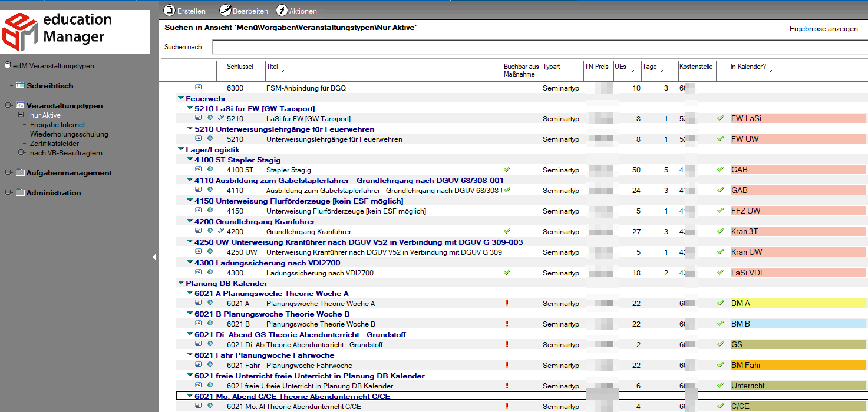Click document icon in Stapler 5tägig row
868x412 pixels.
(x=199, y=169)
